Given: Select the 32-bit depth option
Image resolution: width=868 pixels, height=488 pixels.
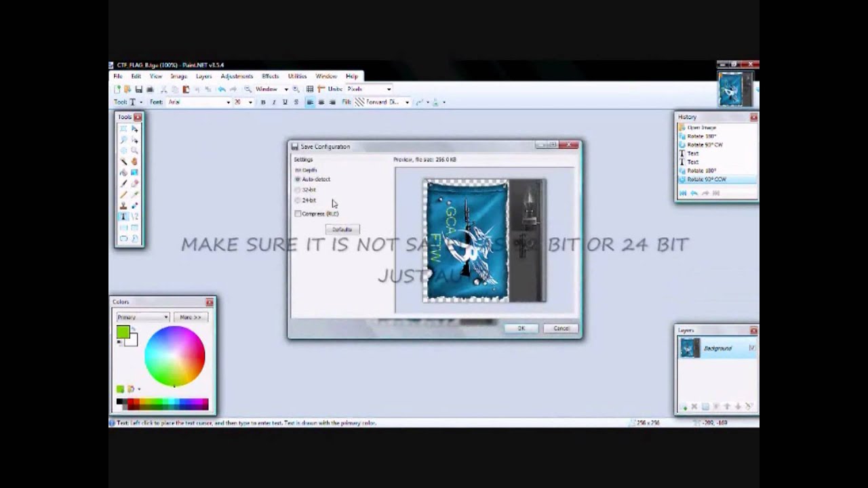Looking at the screenshot, I should pos(306,190).
